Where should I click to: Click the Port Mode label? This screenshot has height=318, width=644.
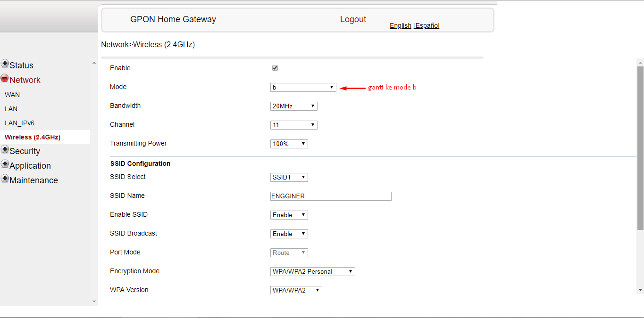(x=125, y=252)
